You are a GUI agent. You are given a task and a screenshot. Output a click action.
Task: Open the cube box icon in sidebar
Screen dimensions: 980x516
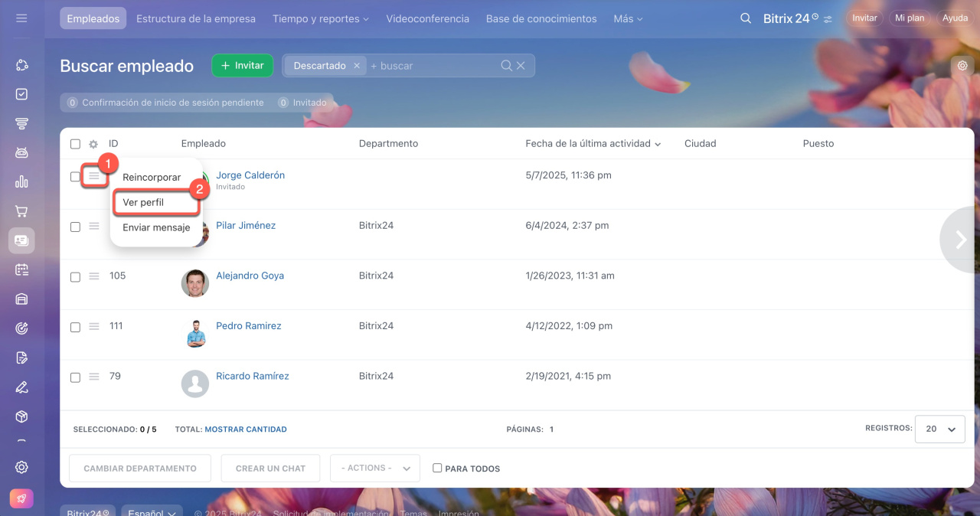click(x=21, y=416)
